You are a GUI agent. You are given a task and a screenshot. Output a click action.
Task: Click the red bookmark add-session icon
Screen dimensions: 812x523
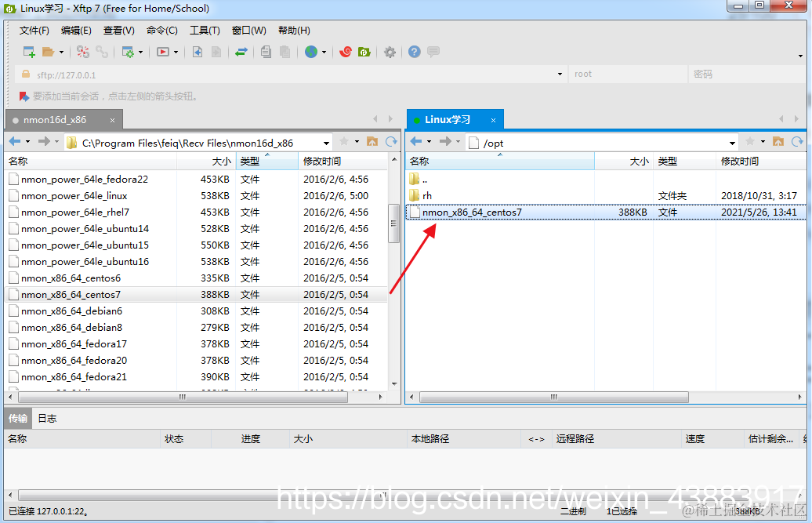pyautogui.click(x=24, y=96)
